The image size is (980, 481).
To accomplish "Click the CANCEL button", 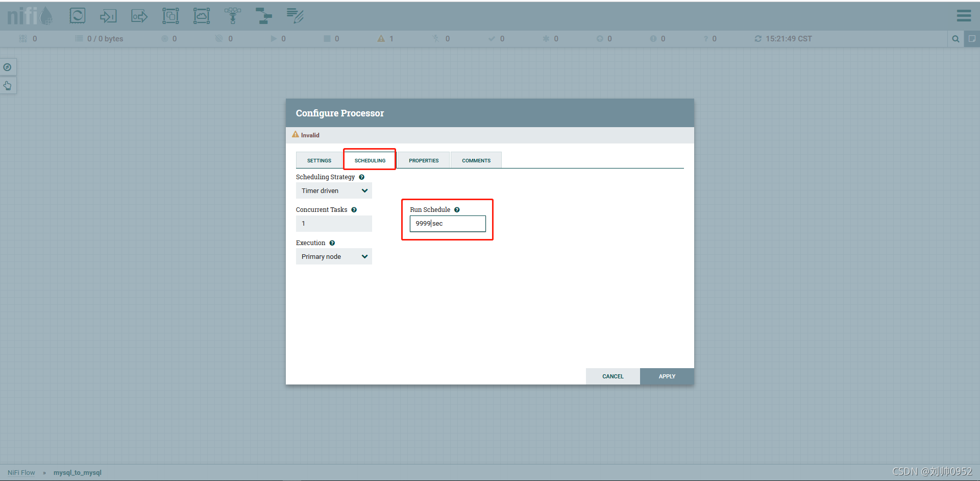I will point(612,376).
